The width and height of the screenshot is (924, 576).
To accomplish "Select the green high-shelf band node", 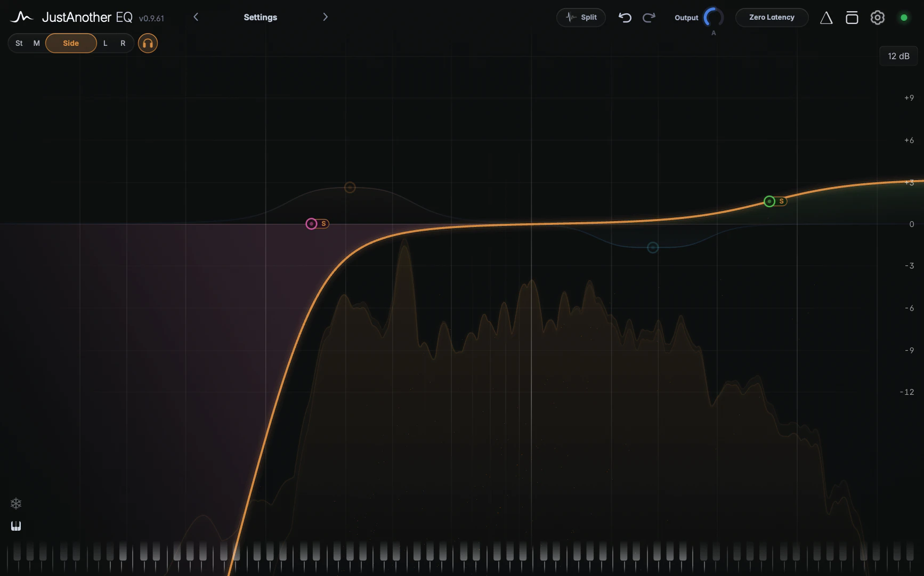I will pos(769,201).
